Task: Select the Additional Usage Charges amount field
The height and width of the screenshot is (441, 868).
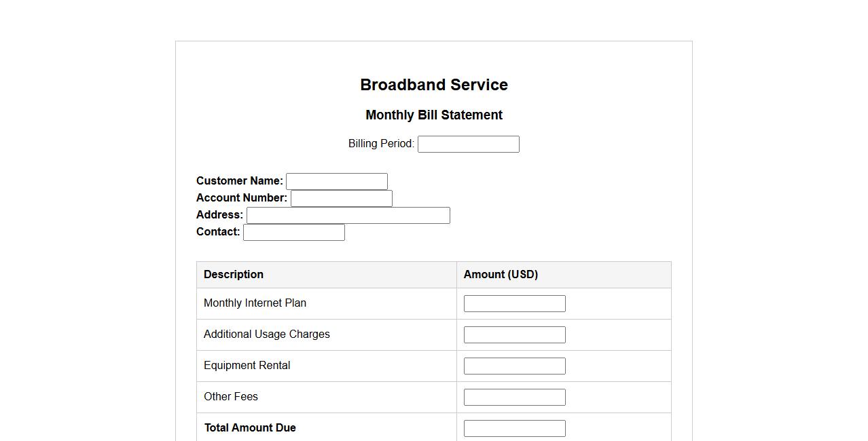Action: (514, 334)
